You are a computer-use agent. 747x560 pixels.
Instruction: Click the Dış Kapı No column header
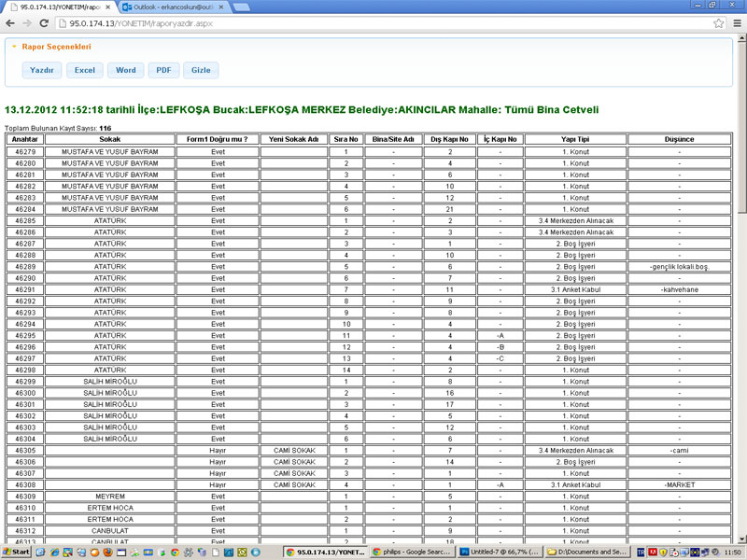tap(449, 139)
